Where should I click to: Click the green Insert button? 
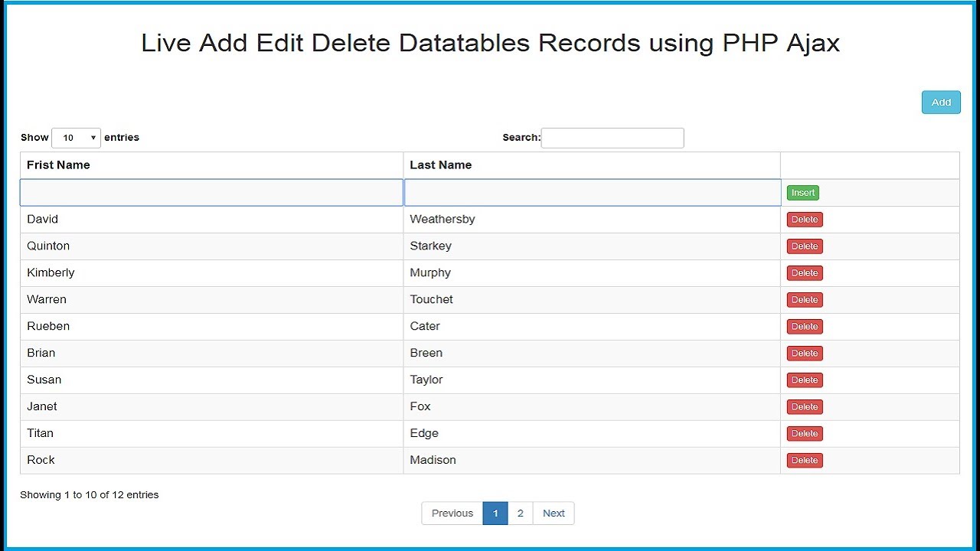tap(802, 193)
